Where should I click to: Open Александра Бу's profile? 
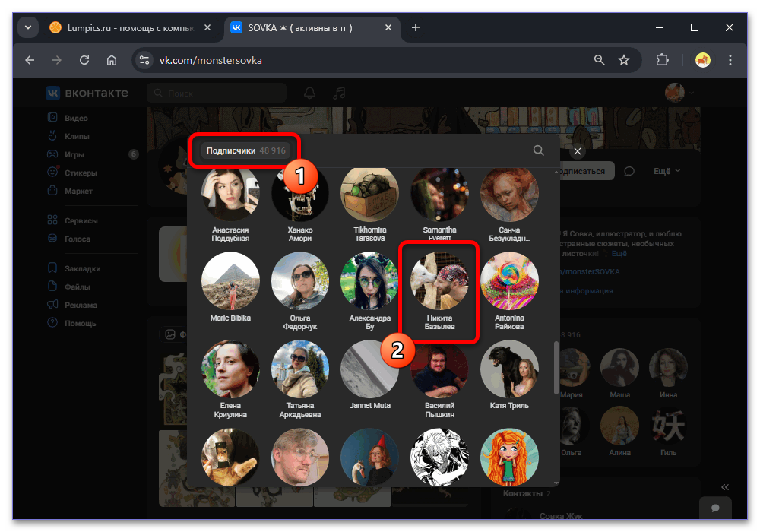click(370, 291)
